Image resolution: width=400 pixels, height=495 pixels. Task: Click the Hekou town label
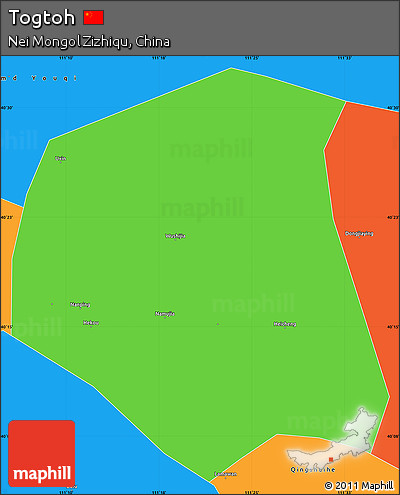pyautogui.click(x=91, y=323)
